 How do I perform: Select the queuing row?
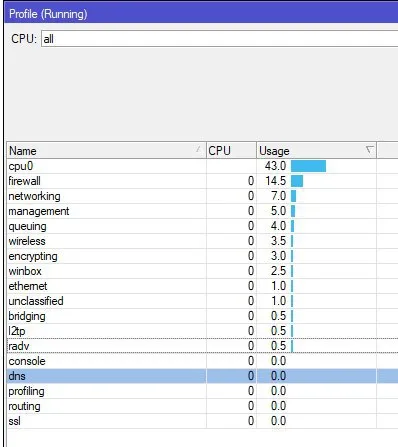point(202,226)
